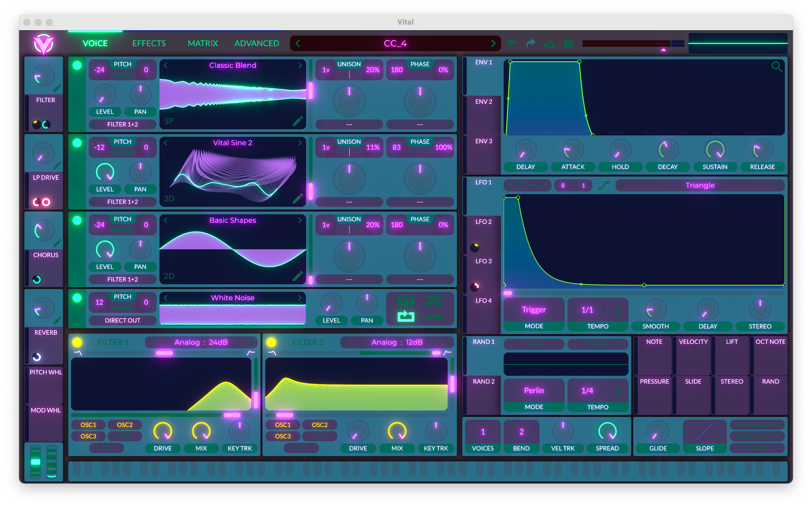The width and height of the screenshot is (812, 507).
Task: Toggle oscillator 1 power button
Action: point(77,66)
